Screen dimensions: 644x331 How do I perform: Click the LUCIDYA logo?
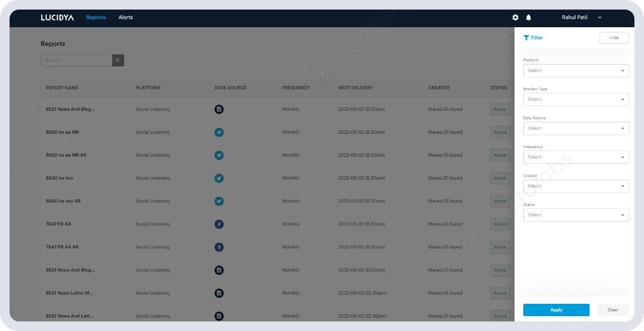coord(57,18)
